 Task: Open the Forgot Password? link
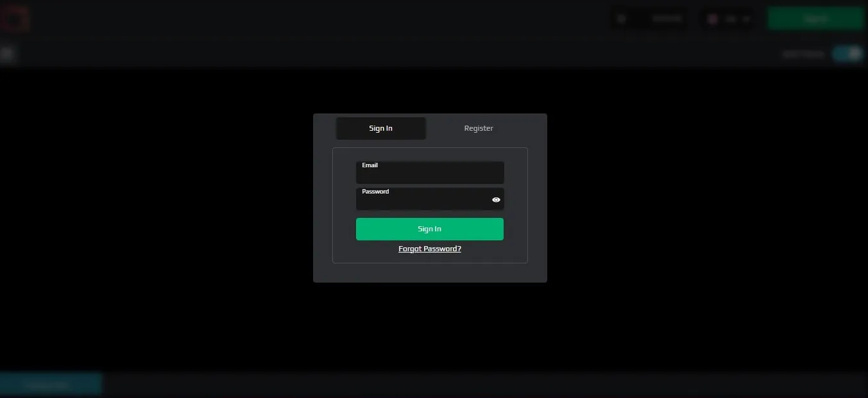coord(430,249)
